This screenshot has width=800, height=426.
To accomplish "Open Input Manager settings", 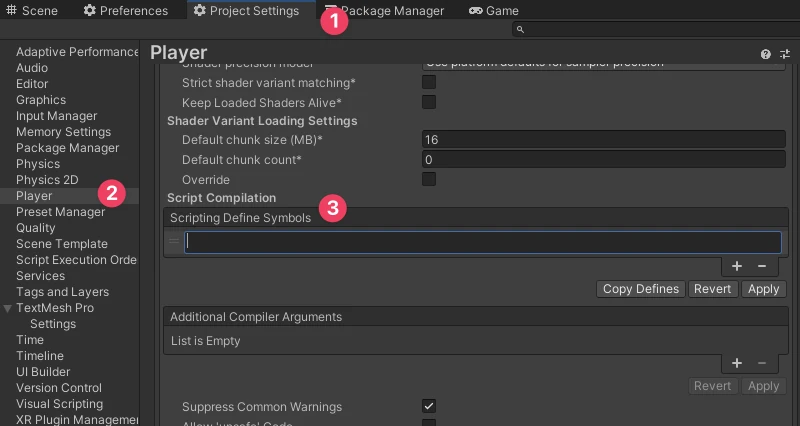I will point(56,116).
